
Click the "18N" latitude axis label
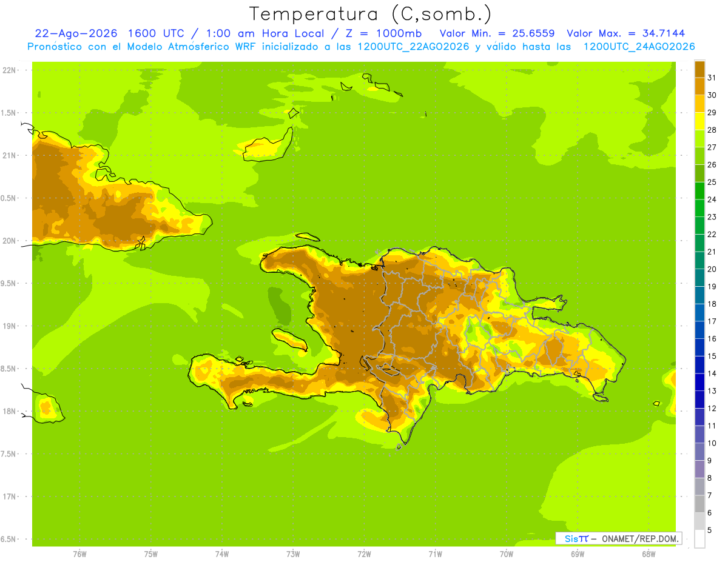(10, 411)
